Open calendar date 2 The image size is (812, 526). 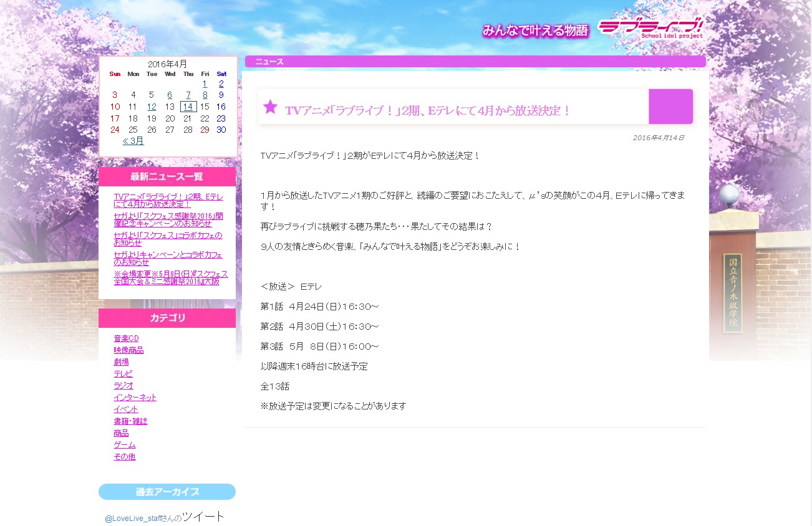(x=221, y=84)
